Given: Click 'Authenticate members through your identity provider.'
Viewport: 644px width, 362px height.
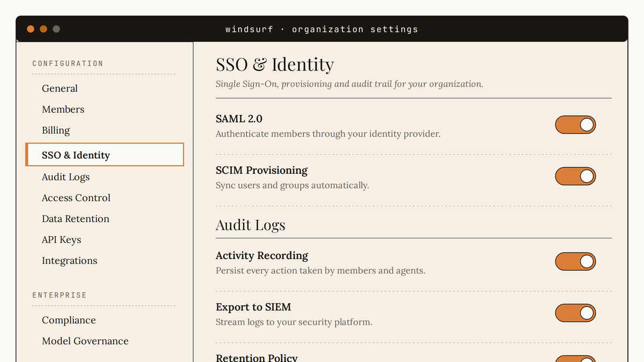Looking at the screenshot, I should coord(328,134).
